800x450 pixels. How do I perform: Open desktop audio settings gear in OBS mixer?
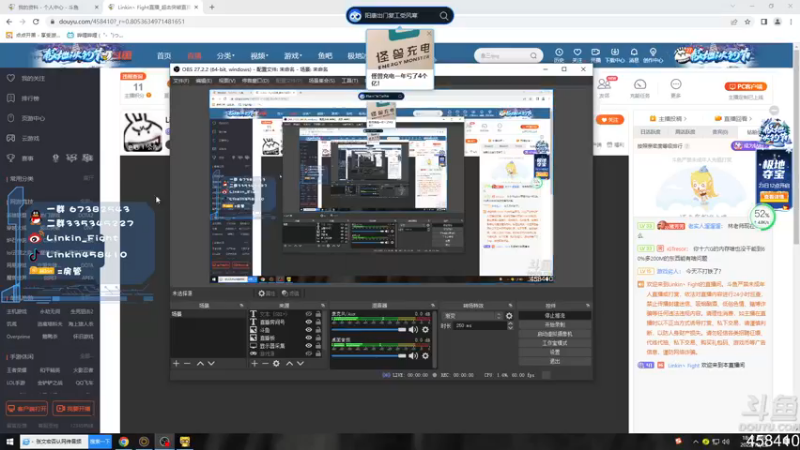pos(426,356)
